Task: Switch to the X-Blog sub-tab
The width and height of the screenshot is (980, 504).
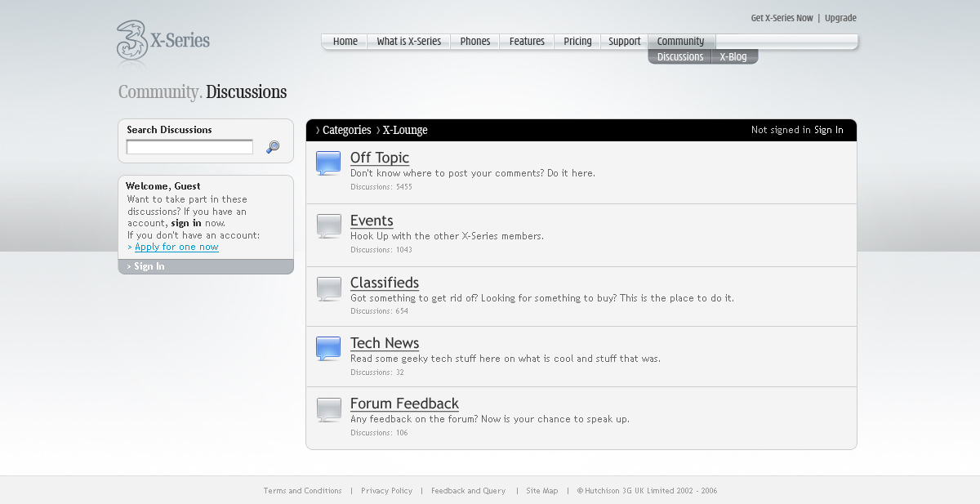Action: pos(733,56)
